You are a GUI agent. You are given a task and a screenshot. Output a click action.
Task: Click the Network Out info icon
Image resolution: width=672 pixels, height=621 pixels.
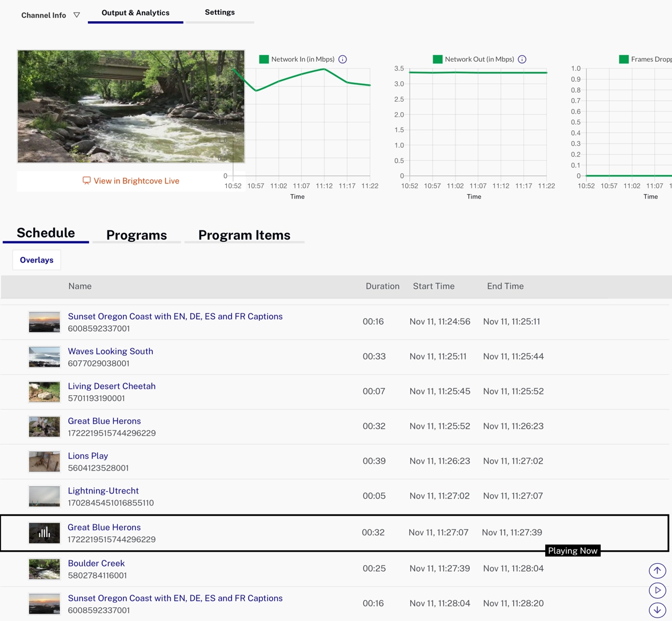click(522, 59)
